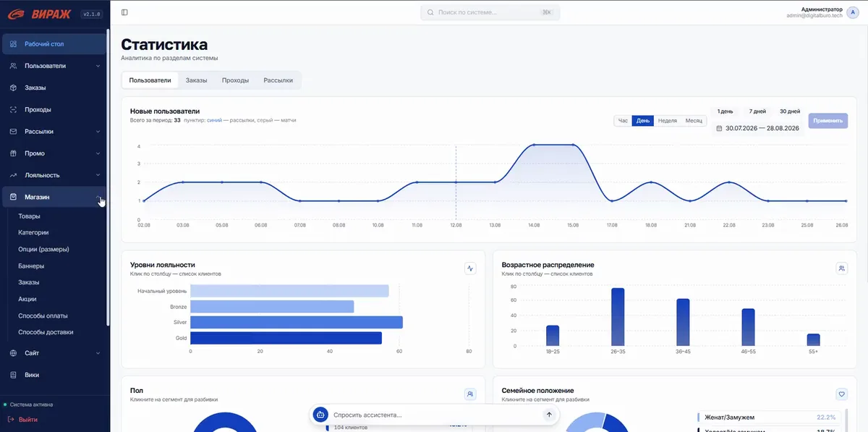This screenshot has height=432, width=868.
Task: Click the Начальный уровень loyalty bar
Action: click(289, 291)
